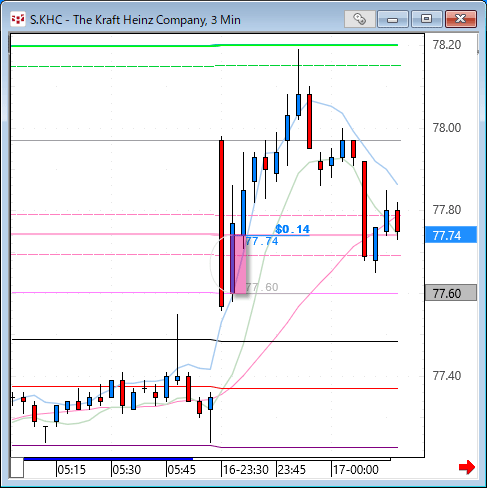This screenshot has height=488, width=487.
Task: Click the blue 77.74 price label on axis
Action: click(x=451, y=235)
